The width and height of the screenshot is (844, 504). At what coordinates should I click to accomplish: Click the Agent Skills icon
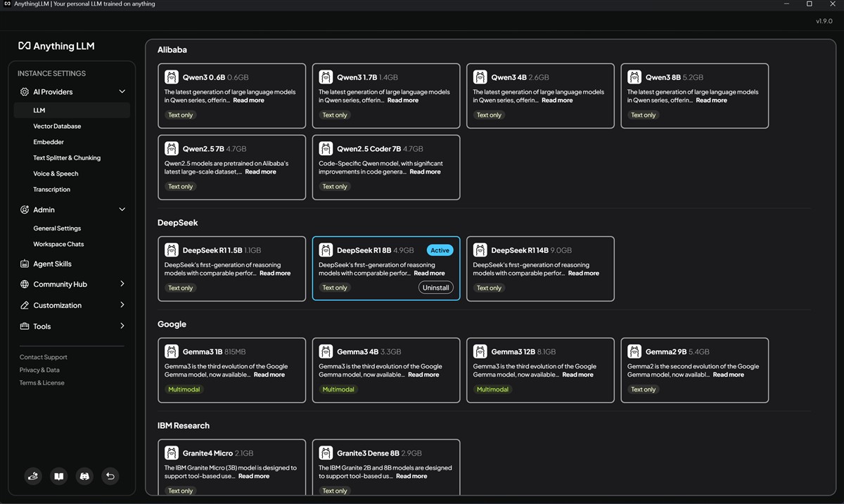(25, 264)
